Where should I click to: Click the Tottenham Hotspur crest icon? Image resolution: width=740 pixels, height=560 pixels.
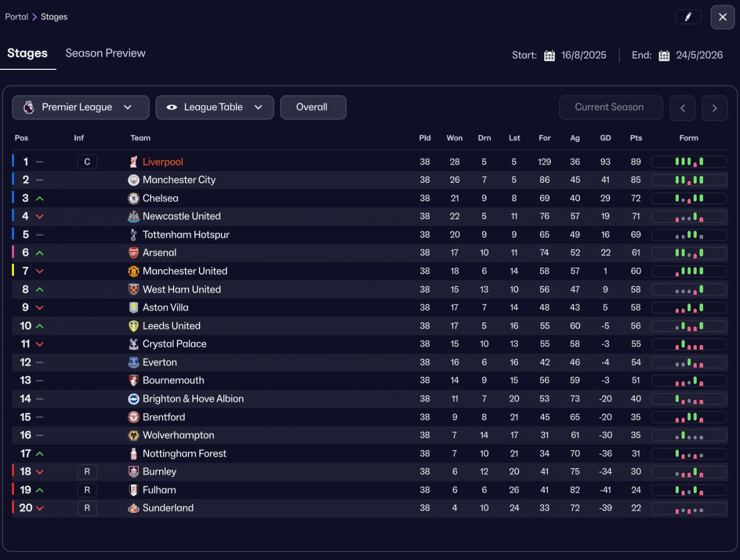pyautogui.click(x=134, y=235)
